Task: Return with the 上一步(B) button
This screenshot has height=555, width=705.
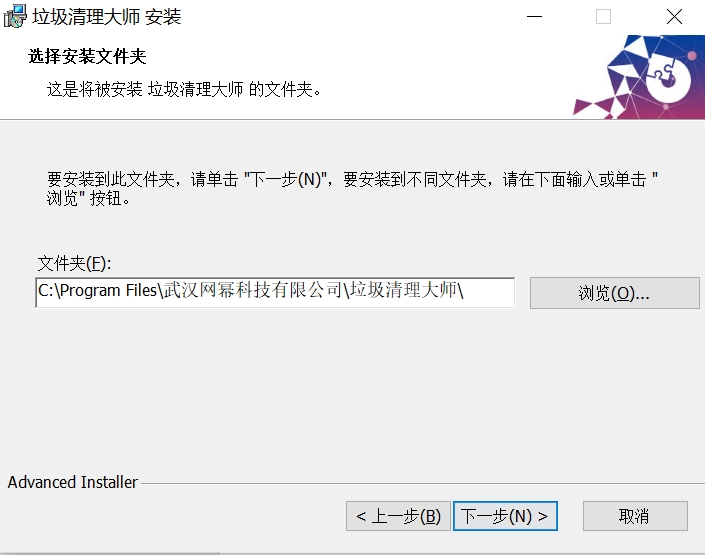Action: [398, 516]
